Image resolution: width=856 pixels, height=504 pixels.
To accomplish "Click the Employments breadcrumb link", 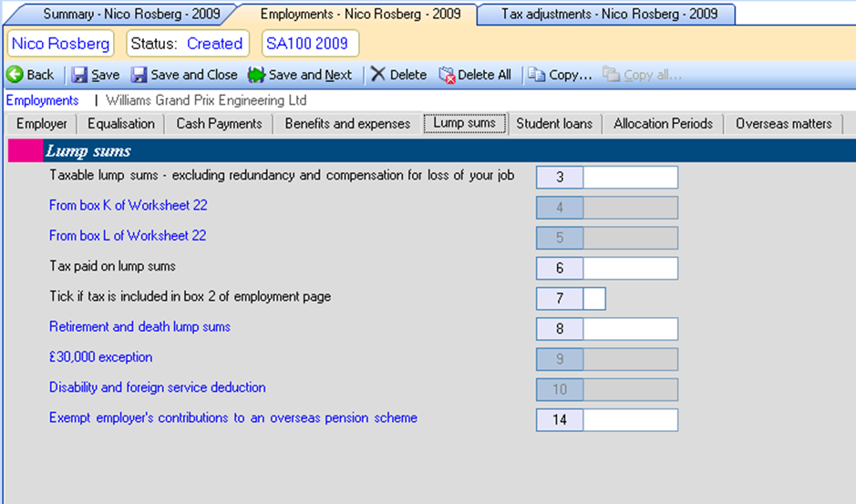I will [43, 100].
